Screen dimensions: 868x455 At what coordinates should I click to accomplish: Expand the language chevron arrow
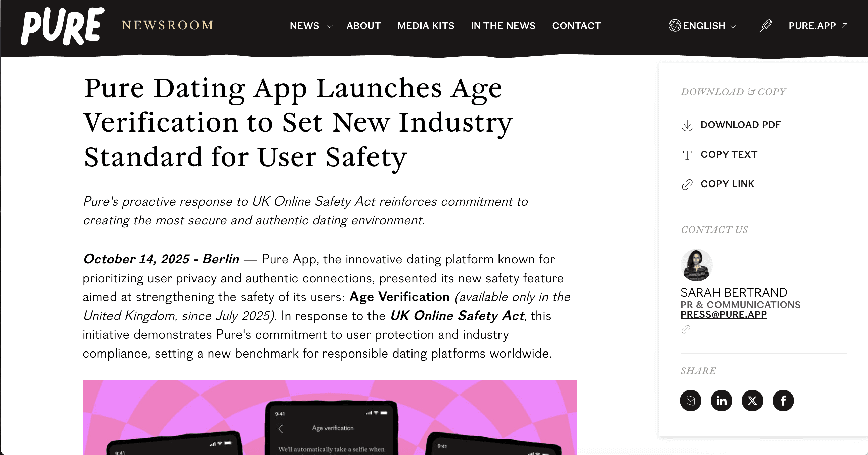(733, 26)
